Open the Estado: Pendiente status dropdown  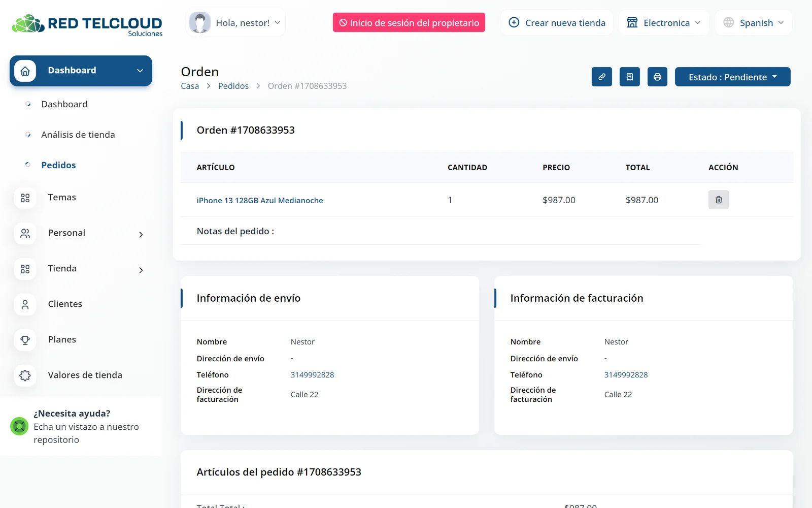point(732,77)
